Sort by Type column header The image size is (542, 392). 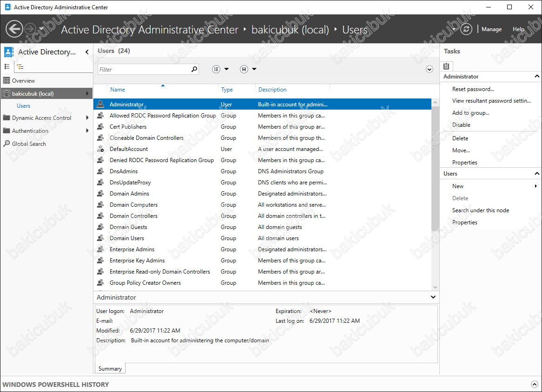(227, 90)
